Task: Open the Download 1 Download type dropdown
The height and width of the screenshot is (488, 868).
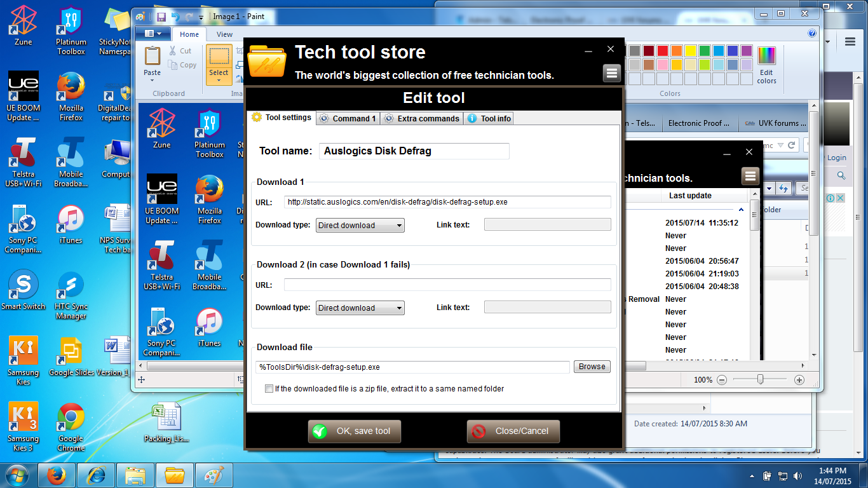Action: [x=360, y=225]
